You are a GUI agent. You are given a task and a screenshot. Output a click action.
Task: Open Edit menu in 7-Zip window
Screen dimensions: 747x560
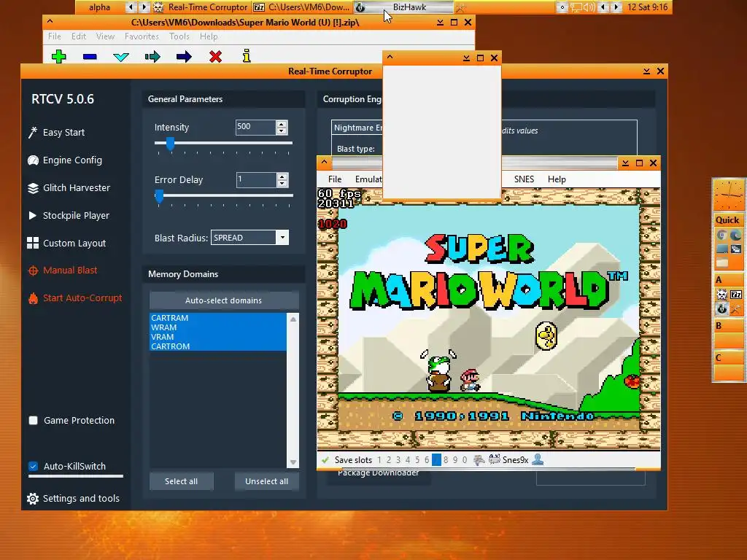pyautogui.click(x=79, y=36)
